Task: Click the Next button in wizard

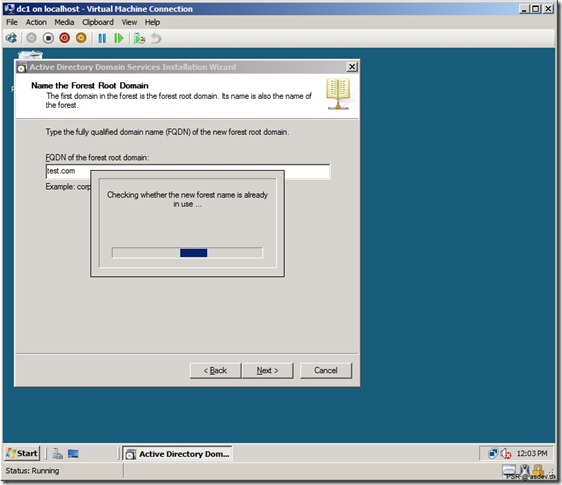Action: tap(267, 370)
